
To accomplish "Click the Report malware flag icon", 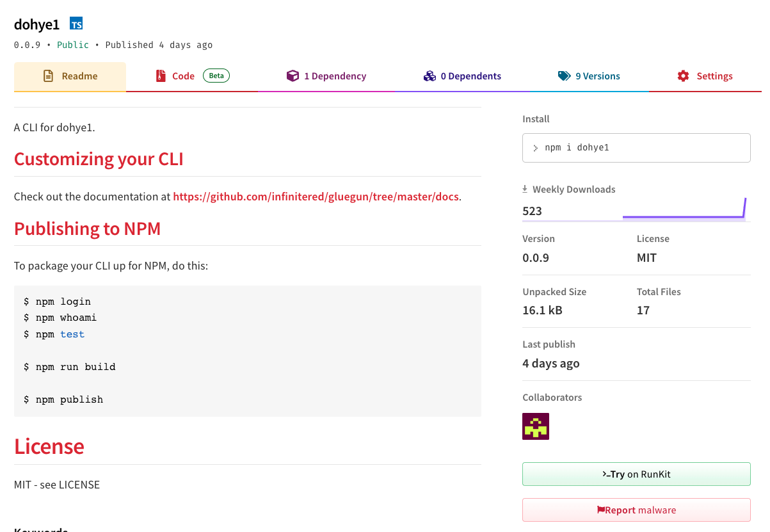I will coord(601,510).
